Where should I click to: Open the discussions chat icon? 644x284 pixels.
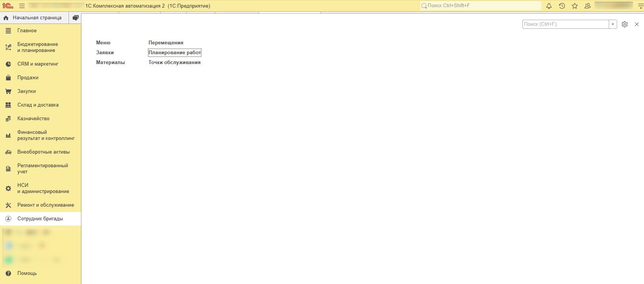coord(76,18)
